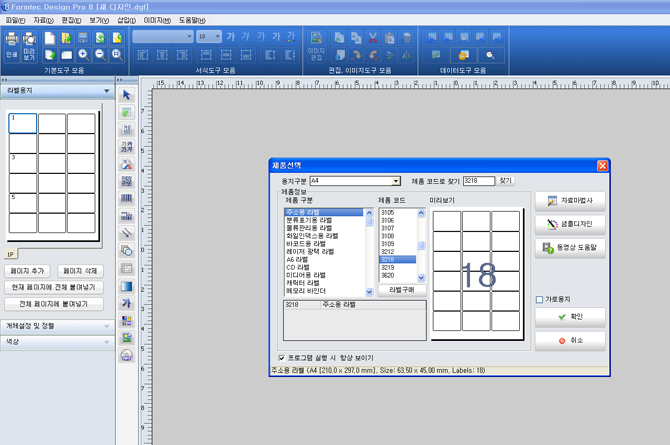Click the 취소 cancel button

pos(570,341)
